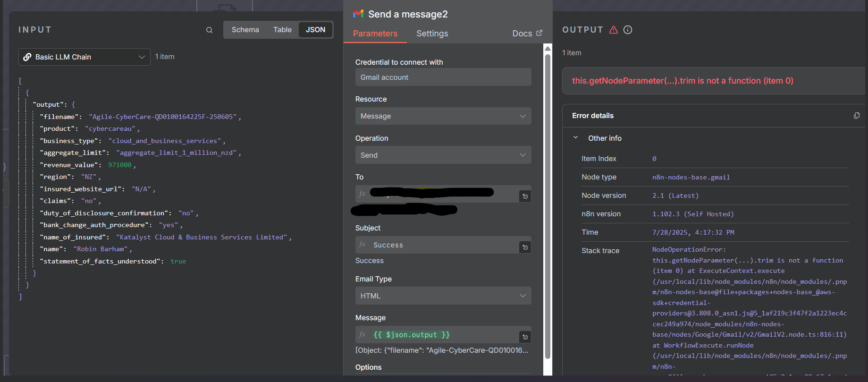Switch input view to Schema
The height and width of the screenshot is (382, 868).
tap(245, 30)
